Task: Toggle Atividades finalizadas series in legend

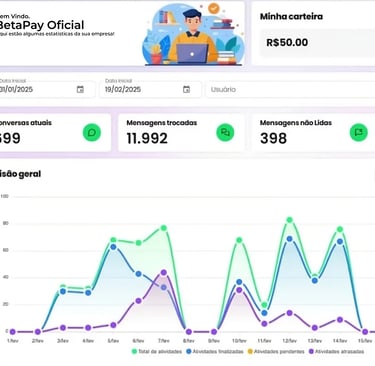Action: point(215,351)
